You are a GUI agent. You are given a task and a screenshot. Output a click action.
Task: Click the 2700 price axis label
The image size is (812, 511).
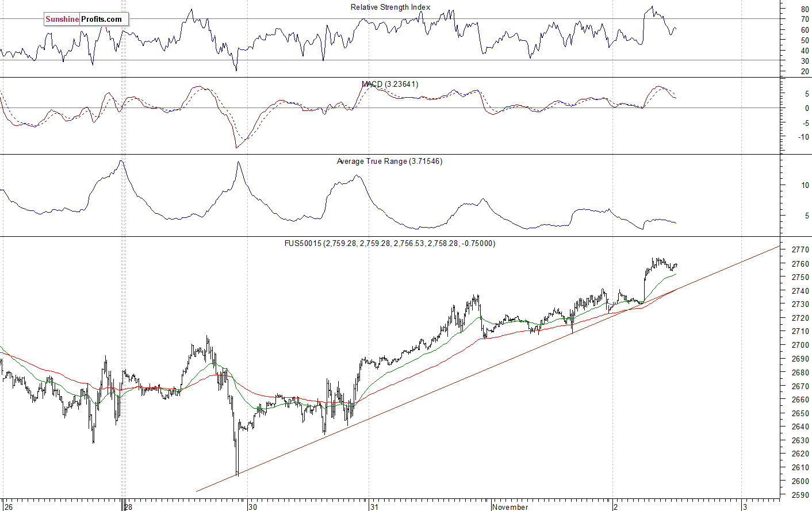[800, 345]
